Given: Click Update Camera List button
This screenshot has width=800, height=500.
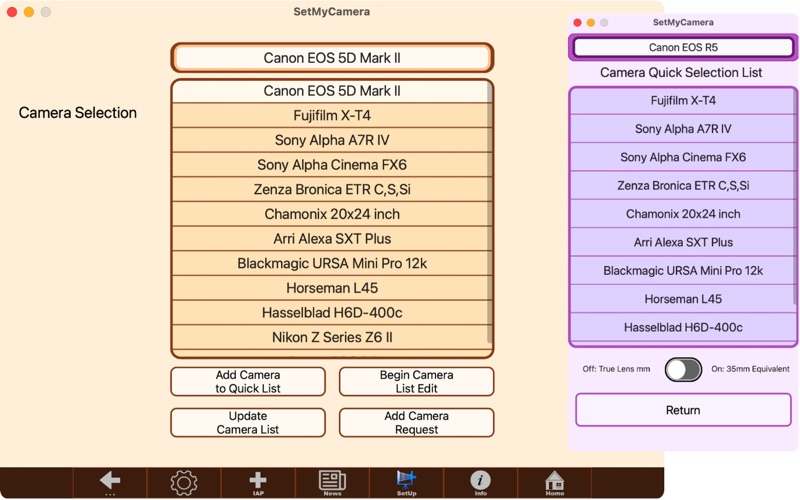Looking at the screenshot, I should pos(248,422).
